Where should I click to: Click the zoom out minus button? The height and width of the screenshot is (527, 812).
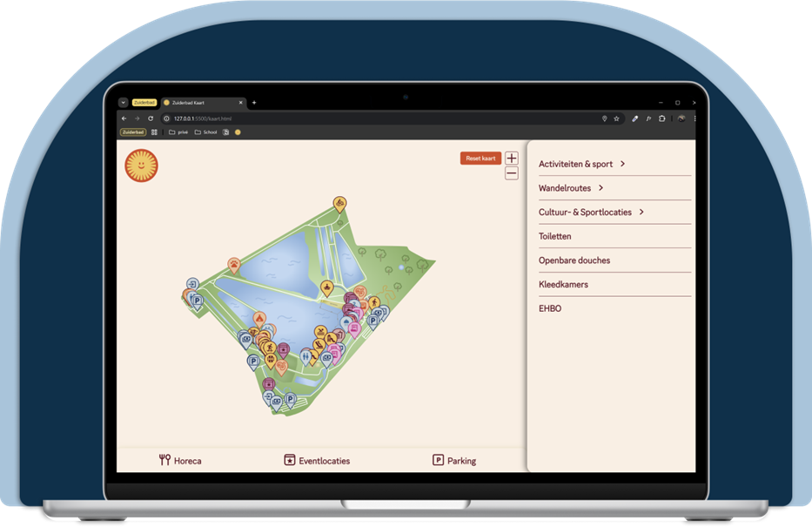(511, 173)
